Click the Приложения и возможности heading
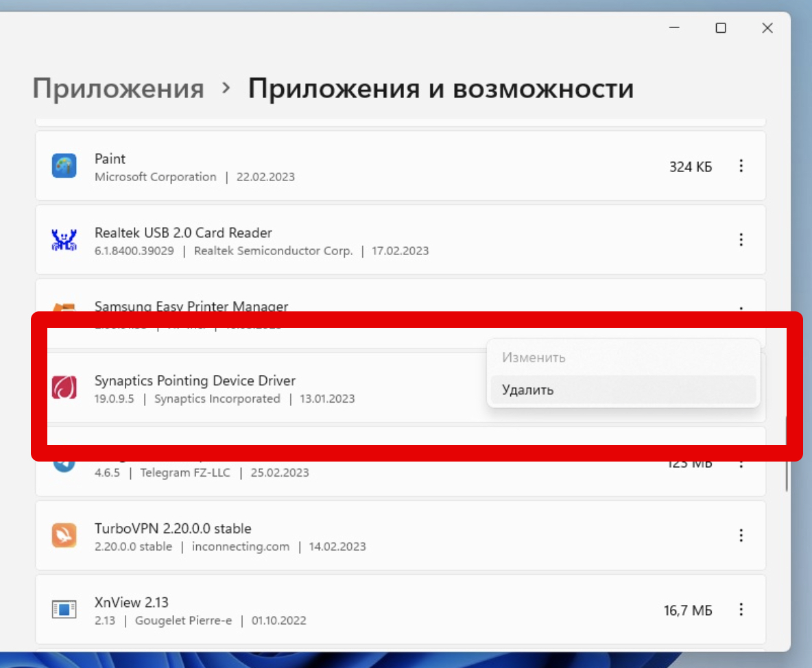The height and width of the screenshot is (668, 812). pyautogui.click(x=441, y=88)
